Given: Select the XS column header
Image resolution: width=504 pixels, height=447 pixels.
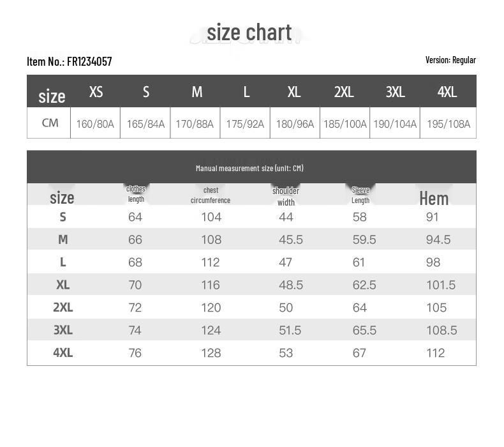Looking at the screenshot, I should point(96,92).
